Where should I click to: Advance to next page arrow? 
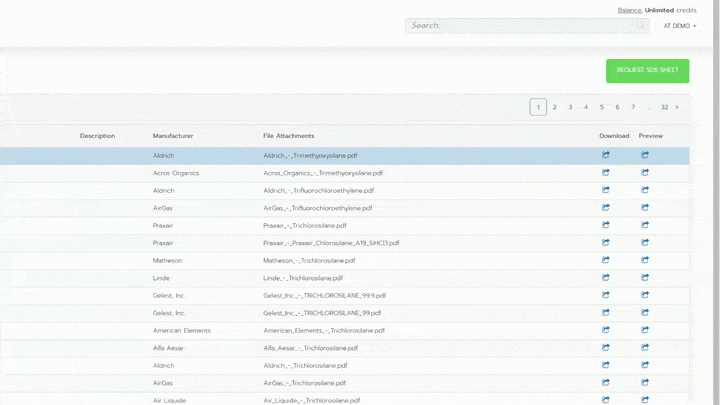(x=677, y=107)
